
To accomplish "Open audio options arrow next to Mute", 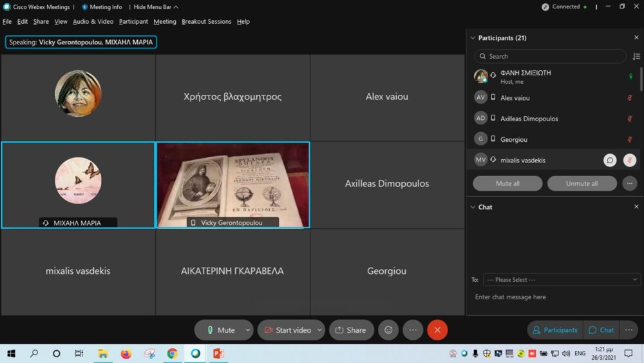I will click(248, 329).
